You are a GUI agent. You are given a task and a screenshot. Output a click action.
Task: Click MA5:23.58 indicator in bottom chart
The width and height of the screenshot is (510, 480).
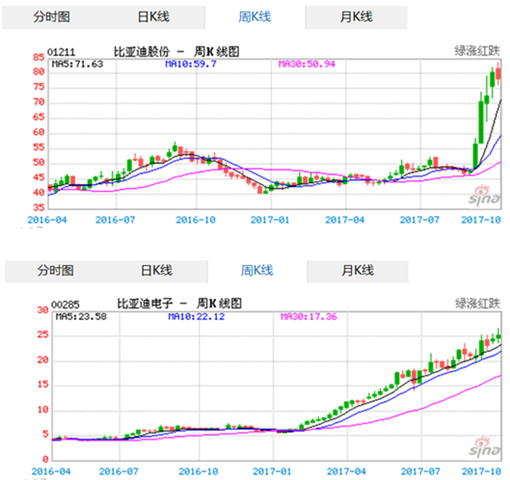point(81,316)
